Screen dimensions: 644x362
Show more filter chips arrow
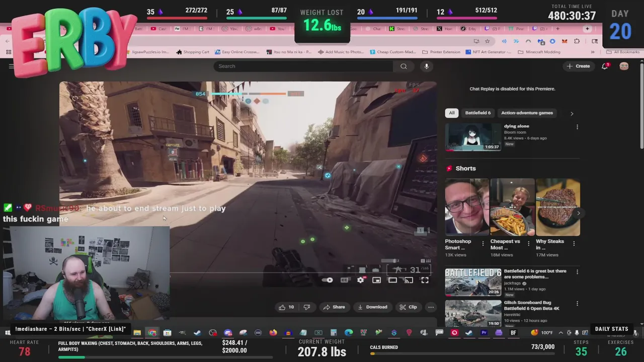[x=572, y=113]
